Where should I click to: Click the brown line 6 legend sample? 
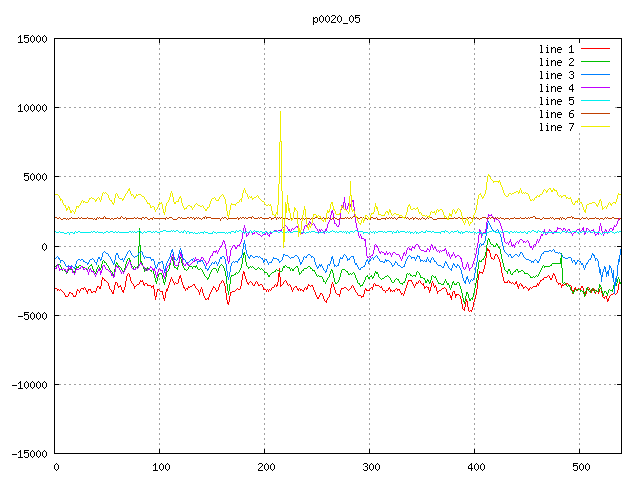(x=595, y=114)
